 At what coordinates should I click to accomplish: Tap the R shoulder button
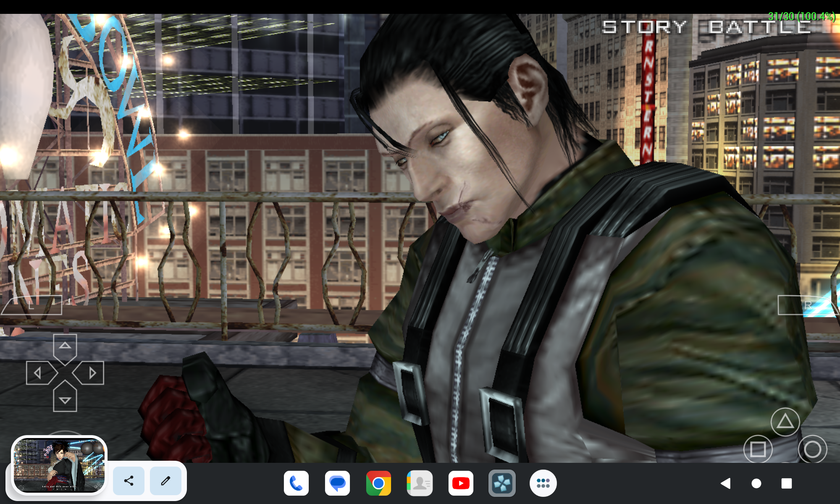pos(808,305)
